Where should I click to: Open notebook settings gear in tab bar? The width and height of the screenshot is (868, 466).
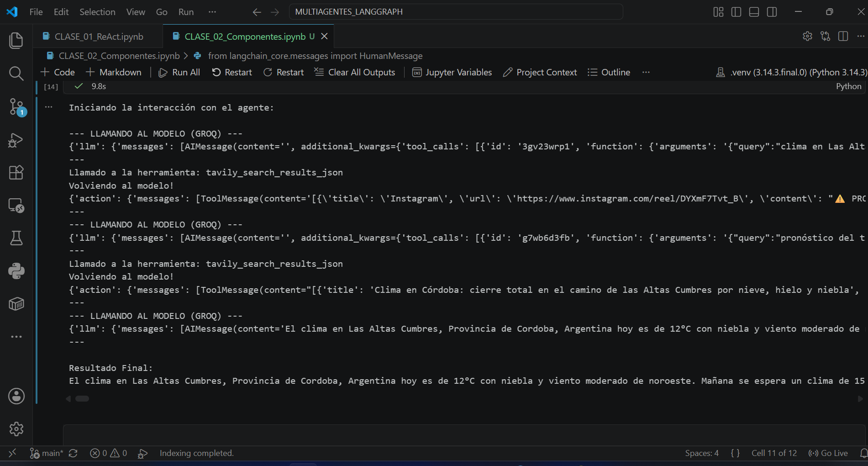point(807,36)
